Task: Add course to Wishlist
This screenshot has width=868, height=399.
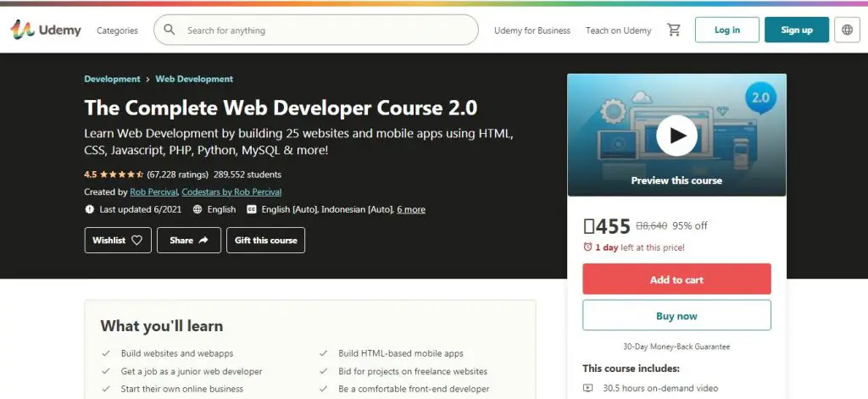Action: (118, 241)
